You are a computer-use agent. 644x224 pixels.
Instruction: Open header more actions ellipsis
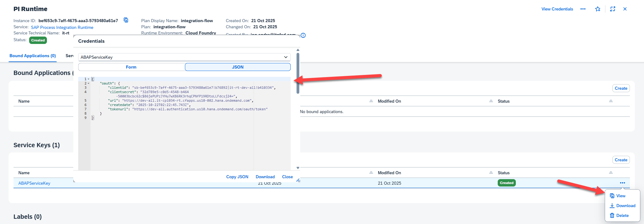tap(583, 9)
